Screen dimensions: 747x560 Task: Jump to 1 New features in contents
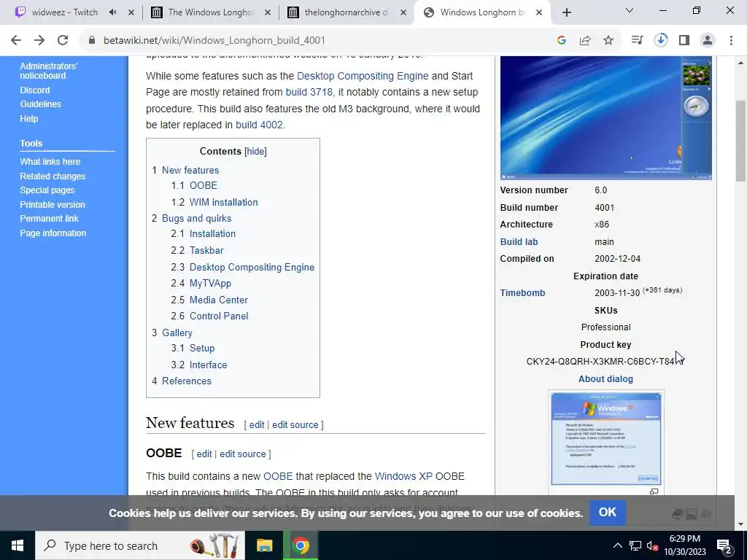[x=185, y=170]
